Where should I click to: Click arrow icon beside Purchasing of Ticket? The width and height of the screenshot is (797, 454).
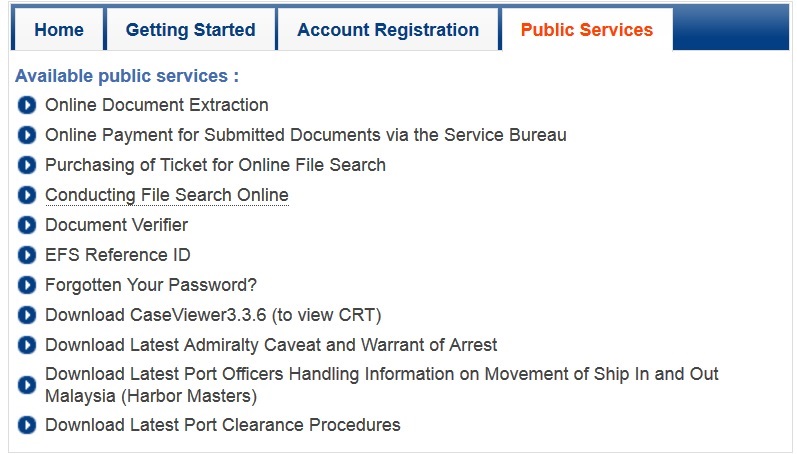coord(27,165)
